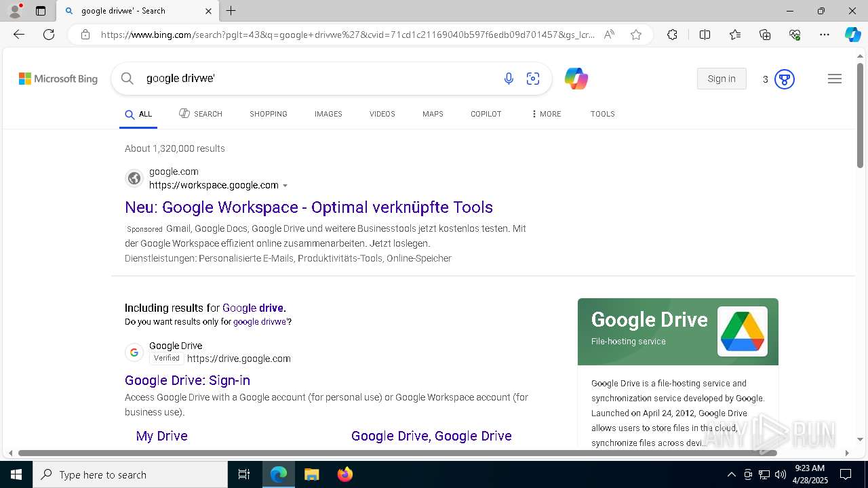Click the Google drive corrected query link

[x=254, y=308]
